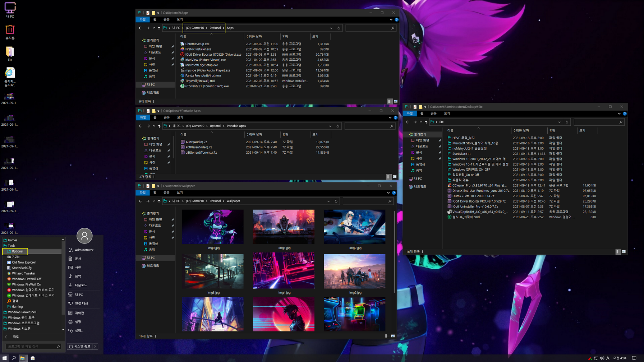This screenshot has height=362, width=644.
Task: Open 보기 tab in Apps window
Action: coord(180,19)
